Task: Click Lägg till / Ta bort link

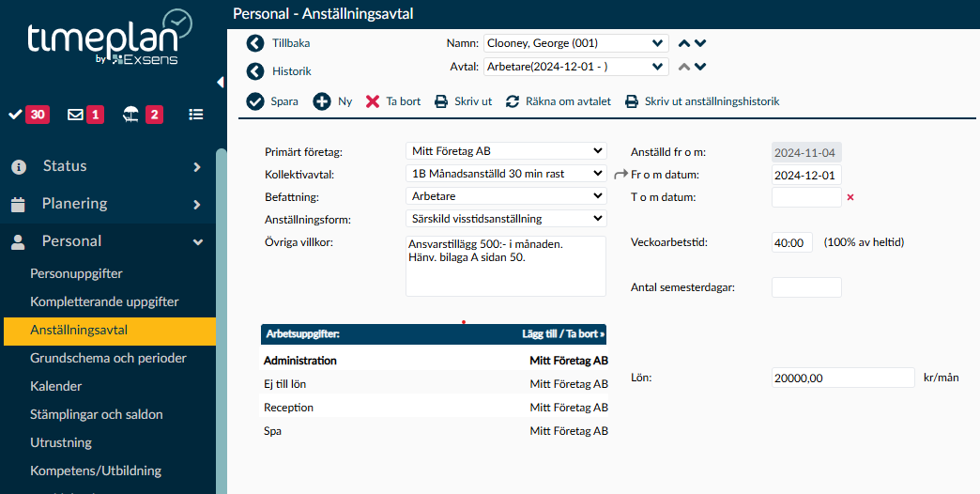Action: pyautogui.click(x=563, y=334)
